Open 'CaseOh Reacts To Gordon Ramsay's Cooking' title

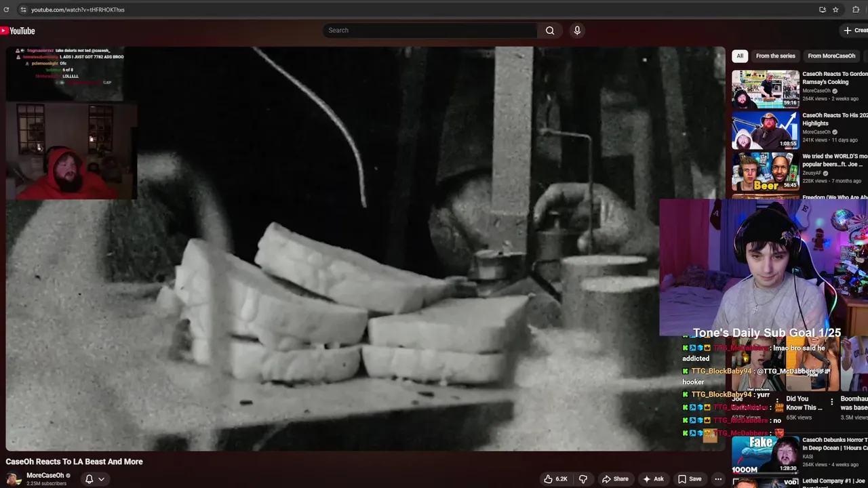(835, 78)
